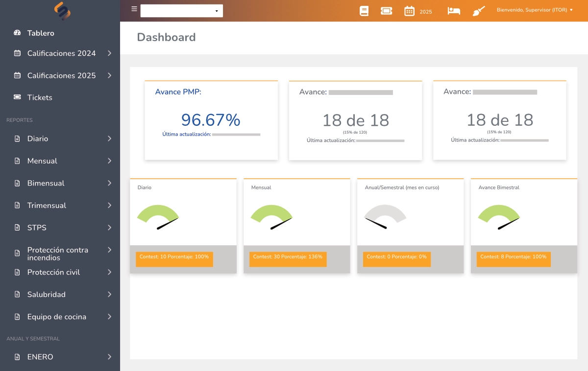The image size is (588, 371).
Task: Click the 2025 calendar icon
Action: [x=410, y=11]
